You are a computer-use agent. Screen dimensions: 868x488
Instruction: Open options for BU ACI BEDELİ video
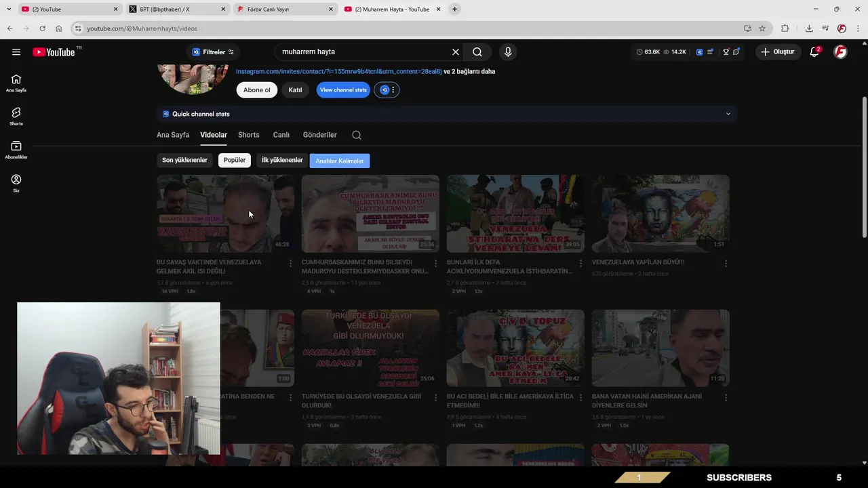point(580,397)
